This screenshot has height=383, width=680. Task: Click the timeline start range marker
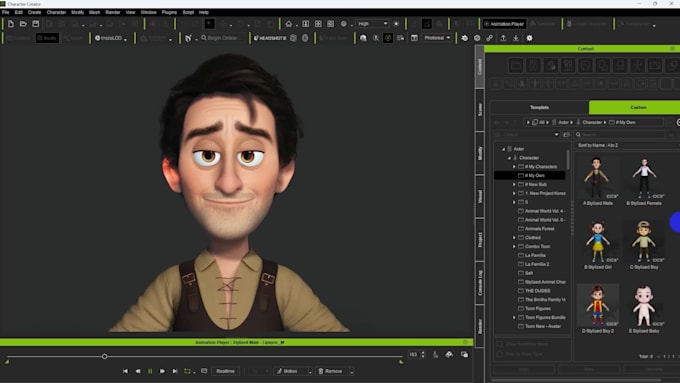click(x=7, y=361)
